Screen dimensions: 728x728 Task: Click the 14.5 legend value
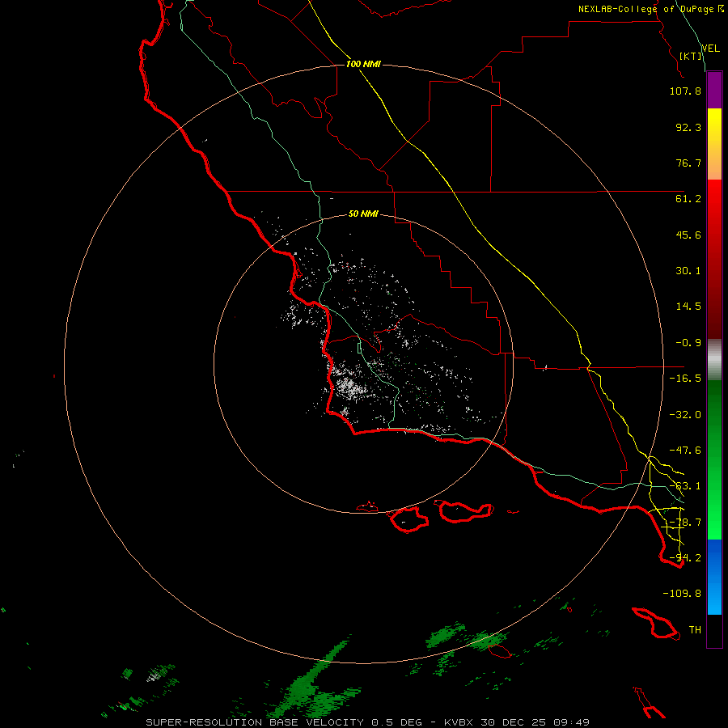tap(688, 307)
